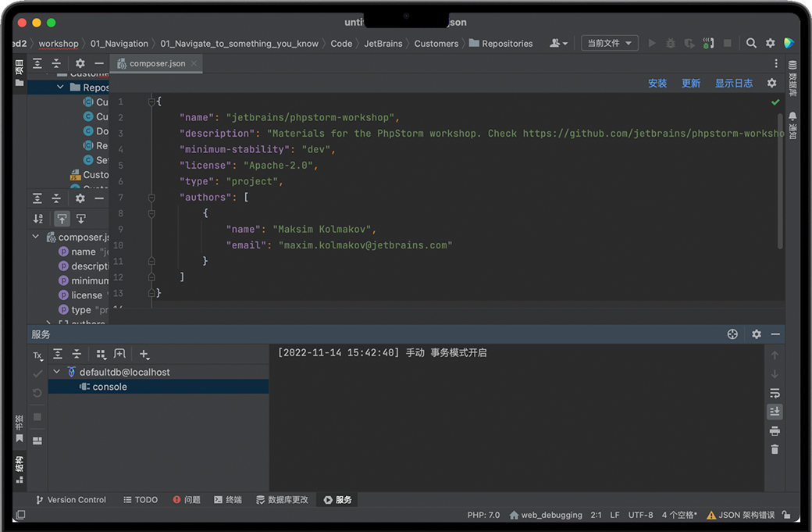Open the 当前文件 run configuration dropdown

(x=609, y=44)
